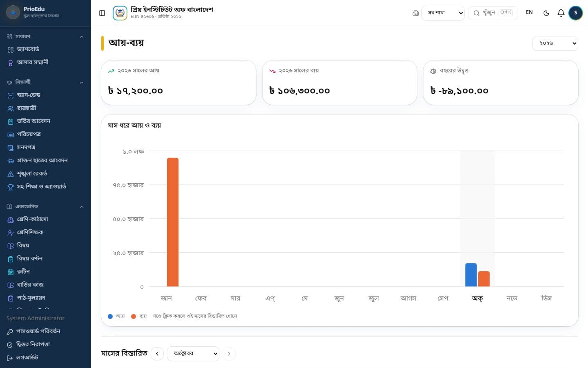The image size is (588, 368).
Task: Click the শ্রেণি-কাঠামো icon
Action: click(11, 220)
